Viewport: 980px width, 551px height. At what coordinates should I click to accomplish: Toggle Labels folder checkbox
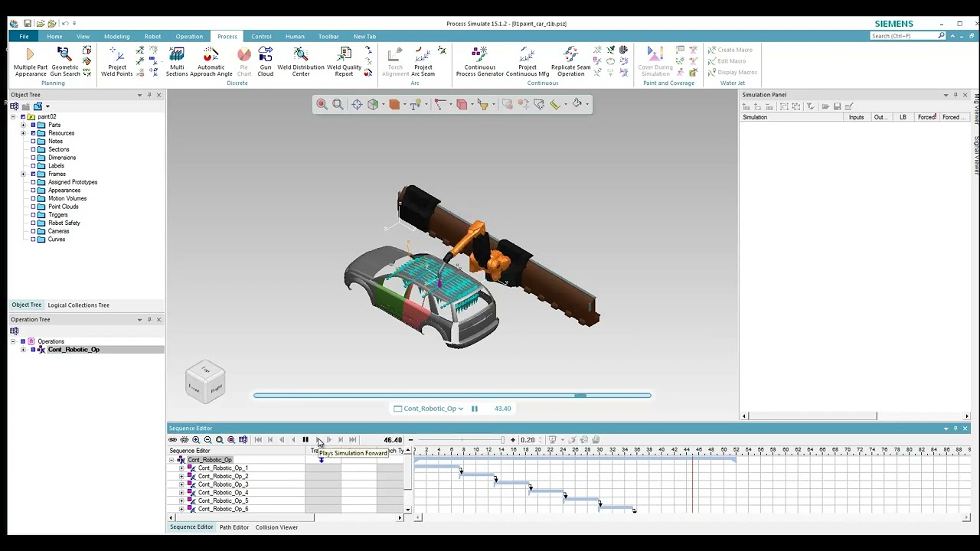pos(33,166)
